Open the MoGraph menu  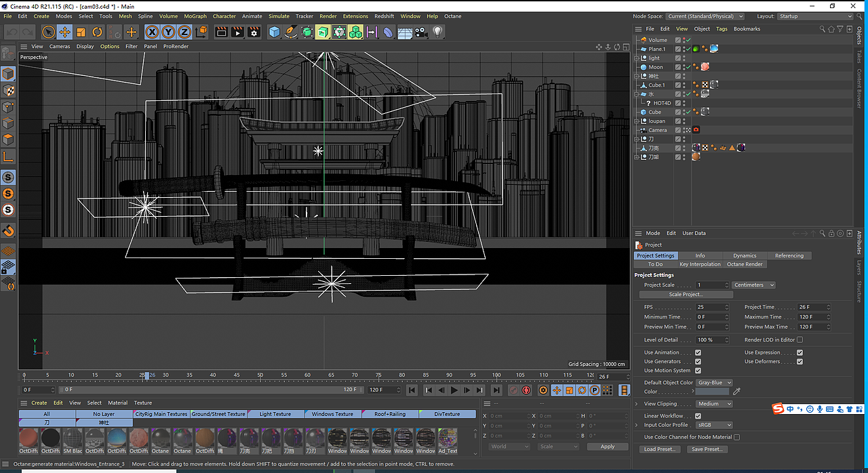click(x=195, y=16)
